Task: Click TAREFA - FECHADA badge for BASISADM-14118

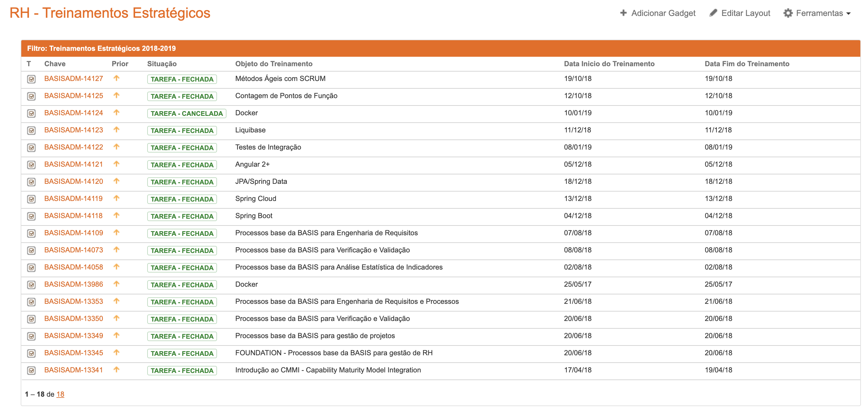Action: 182,216
